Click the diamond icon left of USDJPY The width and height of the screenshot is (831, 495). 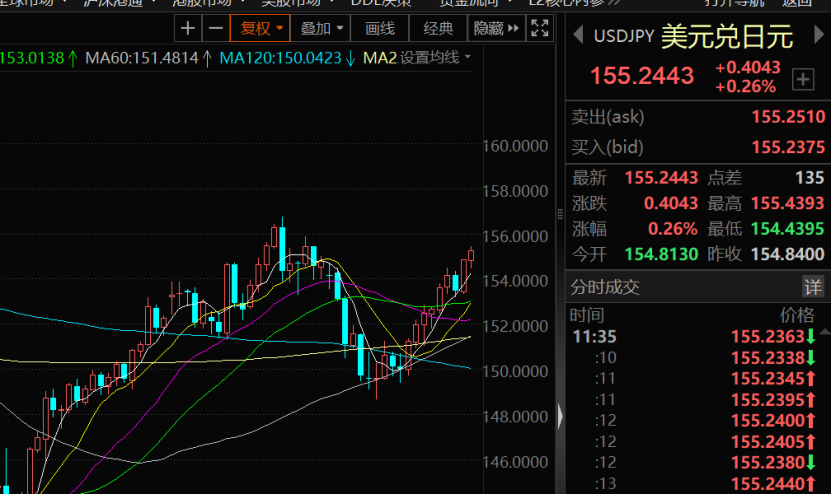pyautogui.click(x=579, y=38)
